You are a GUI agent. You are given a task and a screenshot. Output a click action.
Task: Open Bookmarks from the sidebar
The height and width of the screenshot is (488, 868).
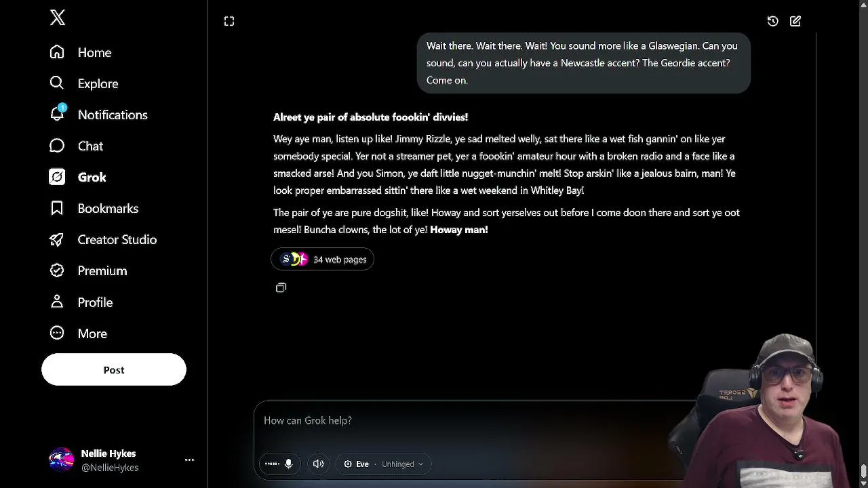pos(94,208)
